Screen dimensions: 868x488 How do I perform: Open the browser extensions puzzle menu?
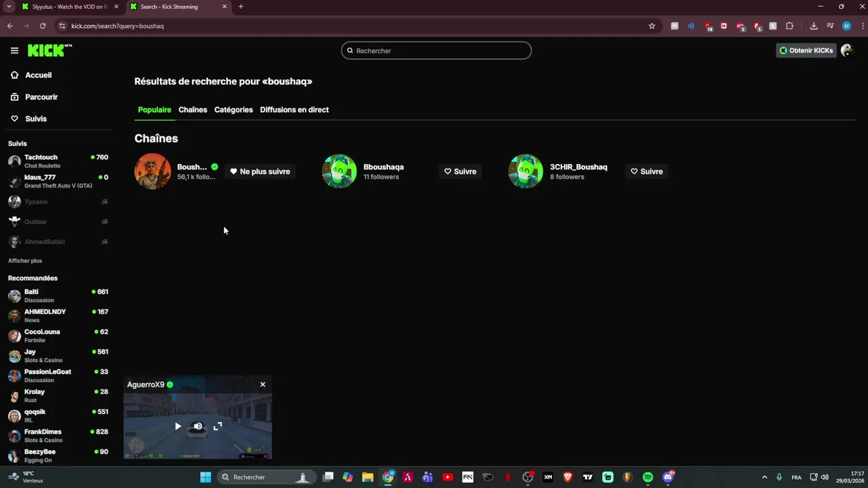click(x=789, y=26)
